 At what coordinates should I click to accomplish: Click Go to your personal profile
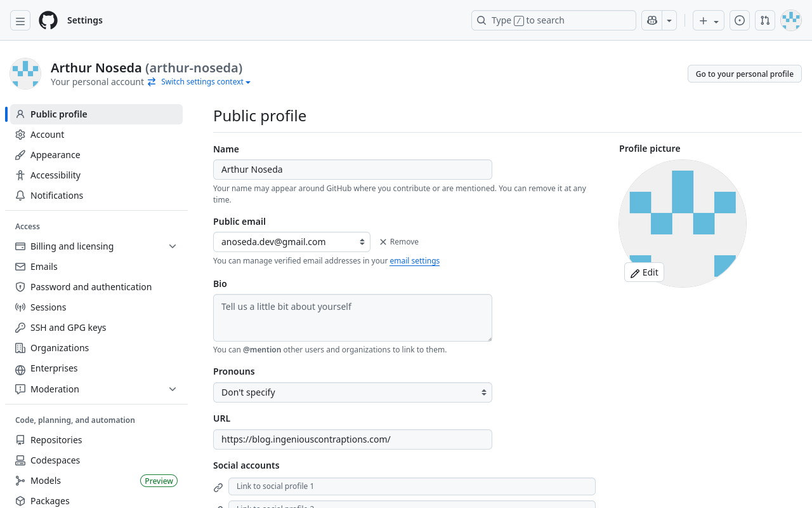(x=744, y=73)
